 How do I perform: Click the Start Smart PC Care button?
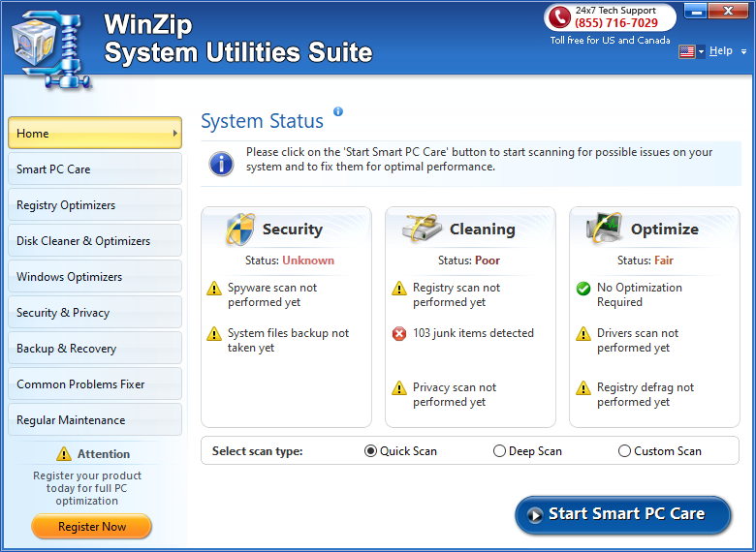point(623,515)
